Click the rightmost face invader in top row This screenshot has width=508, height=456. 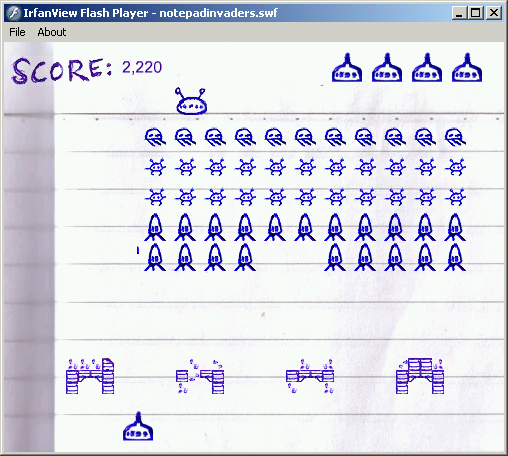coord(455,137)
